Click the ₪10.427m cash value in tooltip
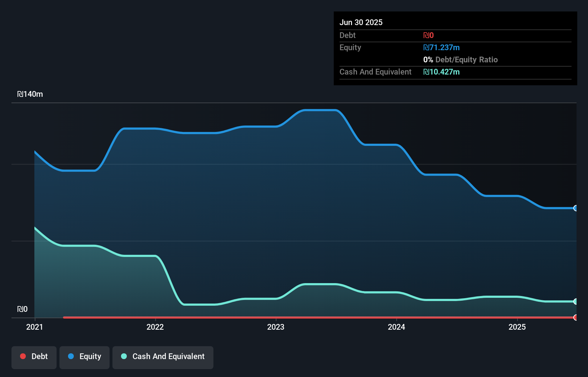This screenshot has width=588, height=377. click(x=441, y=72)
